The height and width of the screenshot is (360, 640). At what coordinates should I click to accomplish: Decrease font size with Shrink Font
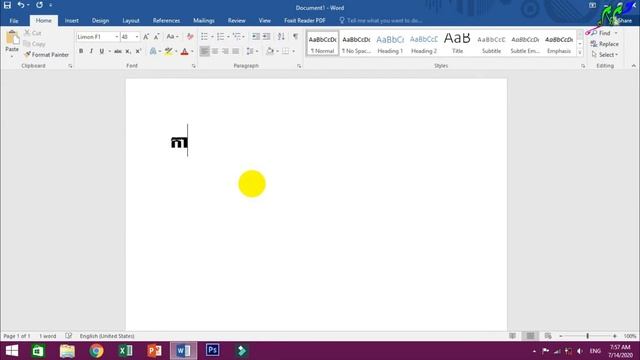pos(156,37)
